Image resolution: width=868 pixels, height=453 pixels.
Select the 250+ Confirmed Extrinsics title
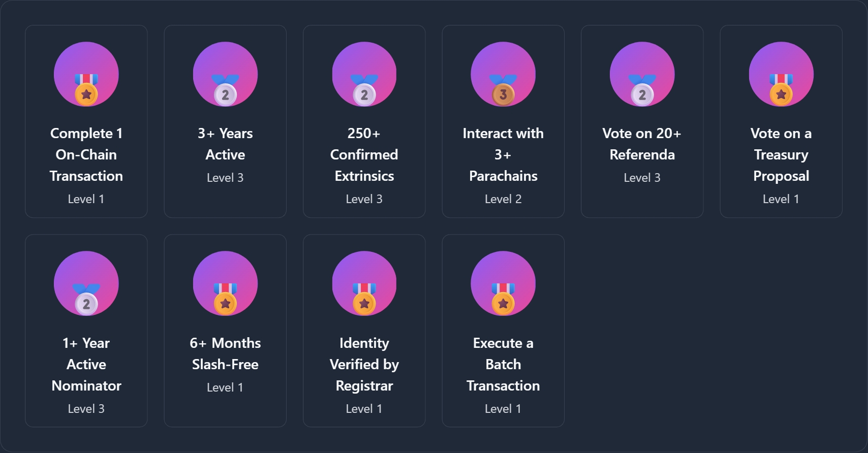364,154
